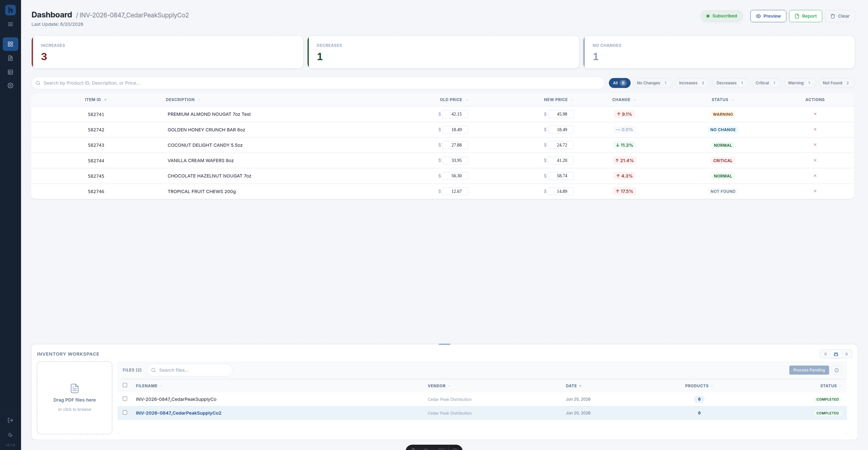Open the settings gear in the sidebar

pos(10,86)
